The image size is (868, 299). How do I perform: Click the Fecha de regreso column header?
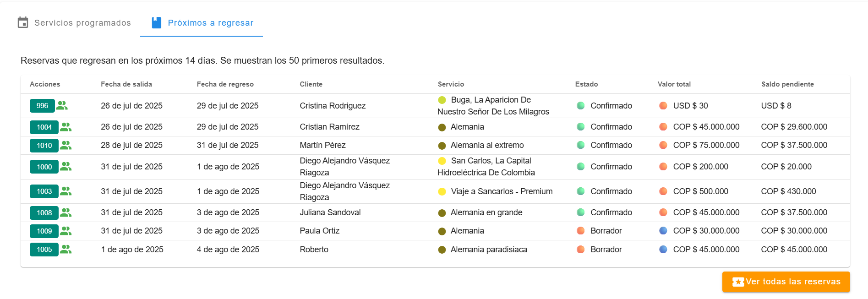click(225, 84)
